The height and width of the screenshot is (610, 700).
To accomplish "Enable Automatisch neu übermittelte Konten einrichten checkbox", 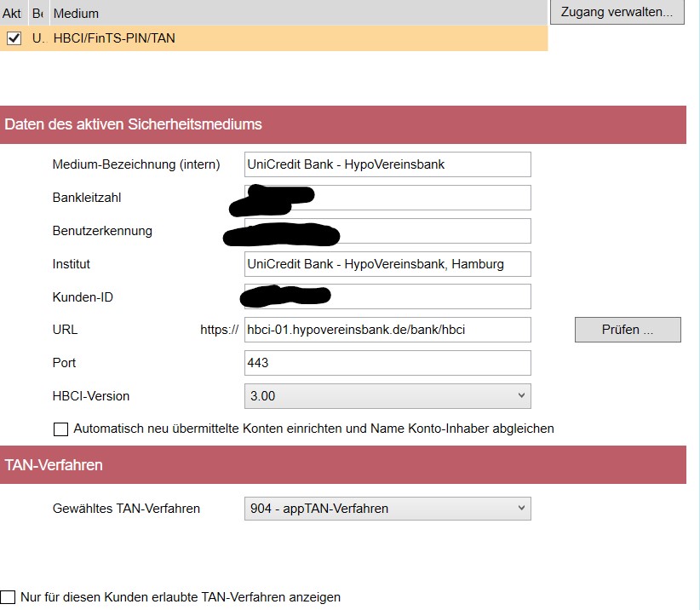I will (x=60, y=429).
